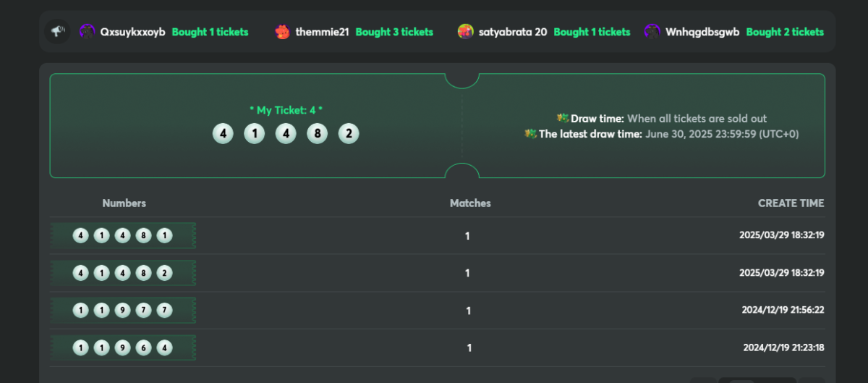This screenshot has width=868, height=383.
Task: Click the megaphone announcement icon
Action: coord(57,32)
